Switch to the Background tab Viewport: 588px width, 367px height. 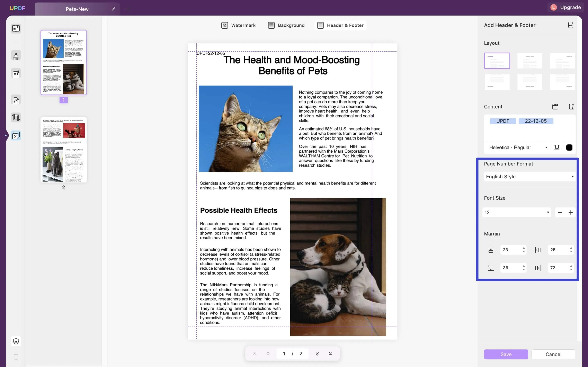pyautogui.click(x=291, y=25)
